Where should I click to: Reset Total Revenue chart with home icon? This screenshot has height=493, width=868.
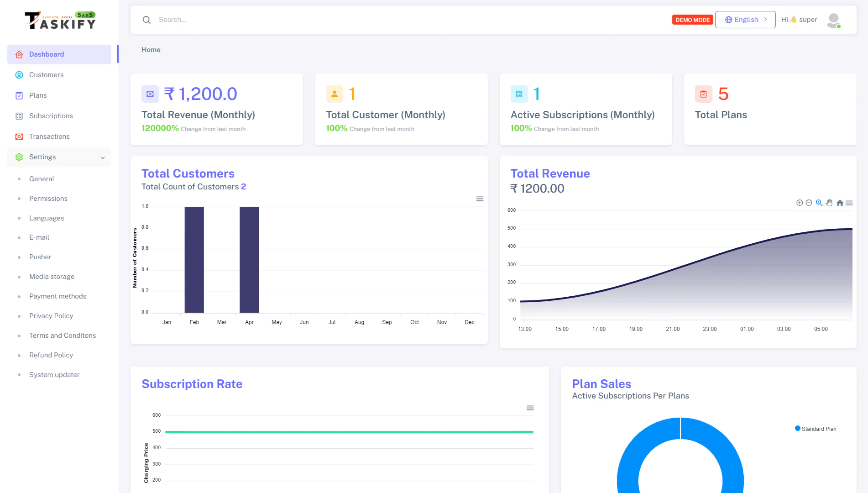pos(840,203)
